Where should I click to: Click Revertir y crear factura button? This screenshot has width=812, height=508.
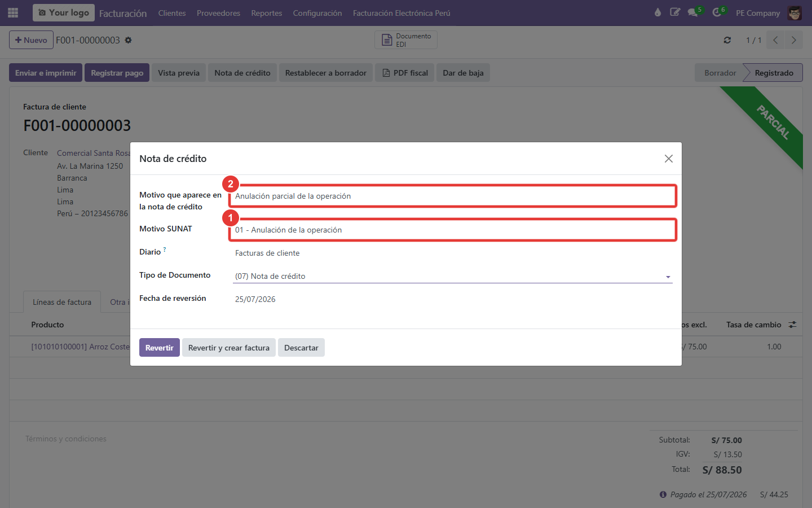[x=229, y=348]
